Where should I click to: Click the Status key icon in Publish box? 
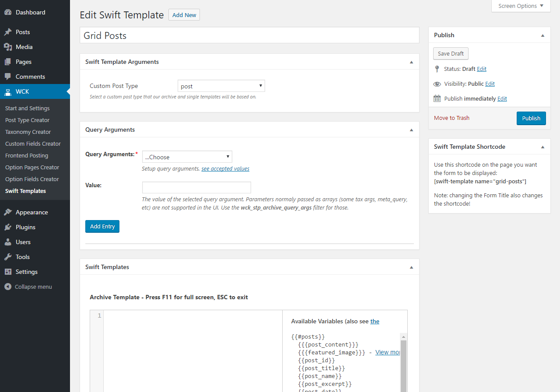(437, 69)
